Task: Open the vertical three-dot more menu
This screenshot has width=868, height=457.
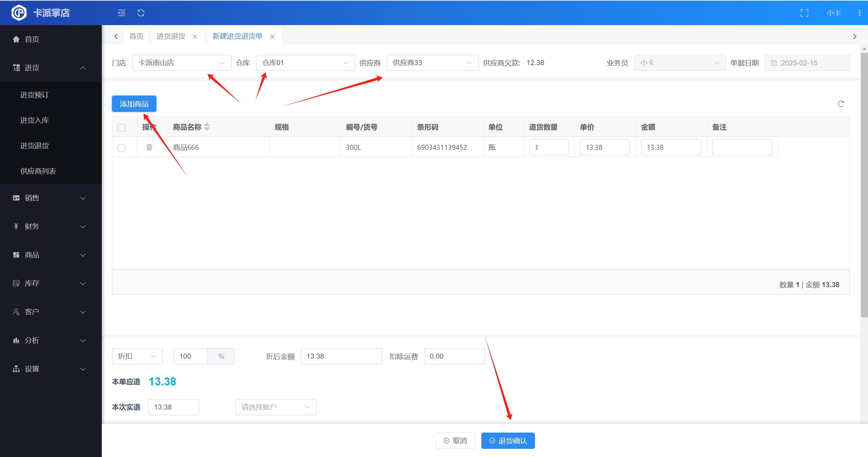Action: (x=859, y=13)
